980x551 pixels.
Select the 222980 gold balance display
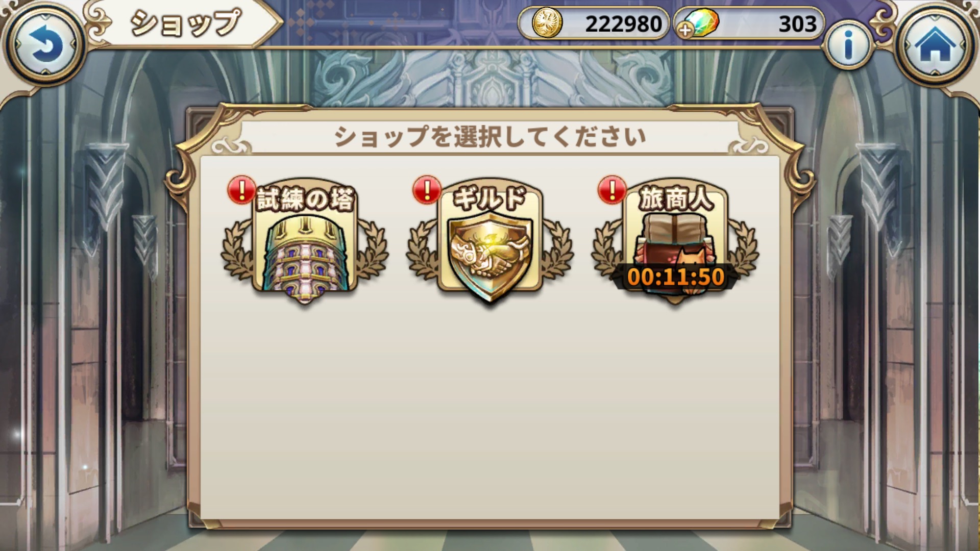[x=594, y=23]
